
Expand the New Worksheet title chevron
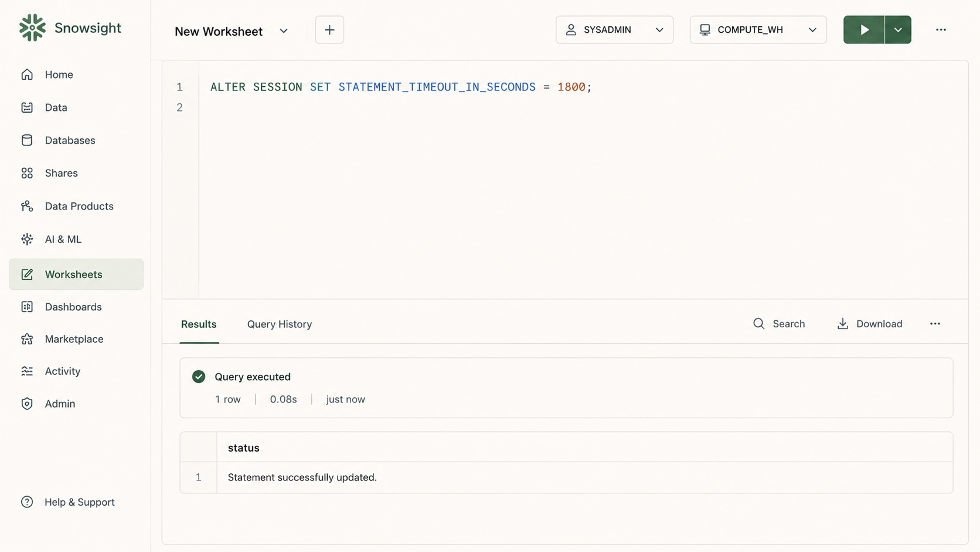[284, 31]
